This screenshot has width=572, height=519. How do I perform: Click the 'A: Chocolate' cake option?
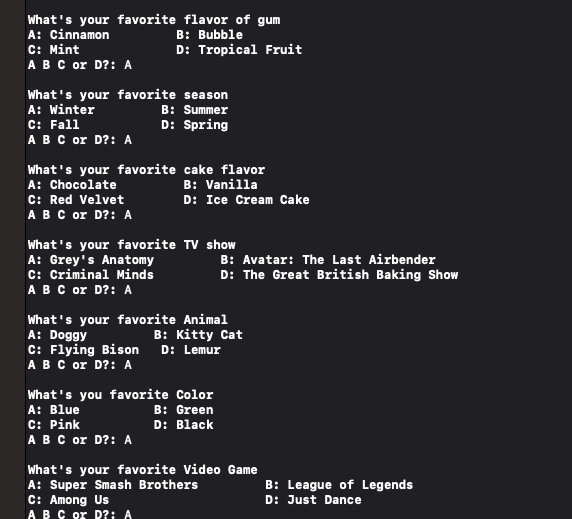[72, 185]
